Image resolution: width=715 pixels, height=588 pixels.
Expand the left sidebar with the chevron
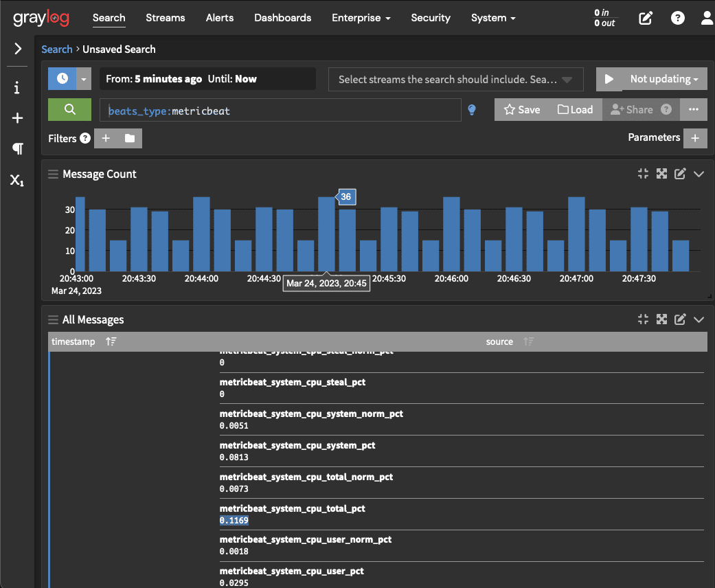[x=18, y=49]
